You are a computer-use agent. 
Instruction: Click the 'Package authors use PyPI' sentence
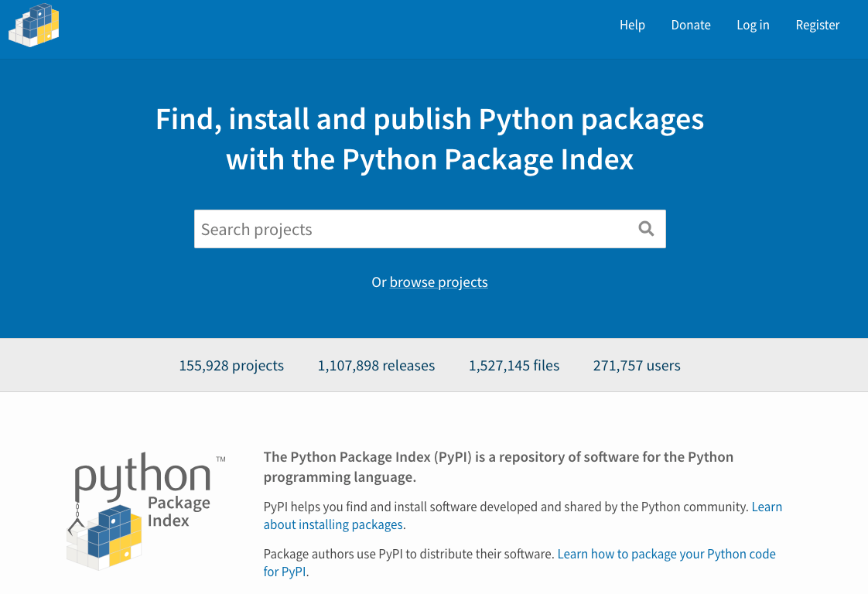click(x=408, y=555)
